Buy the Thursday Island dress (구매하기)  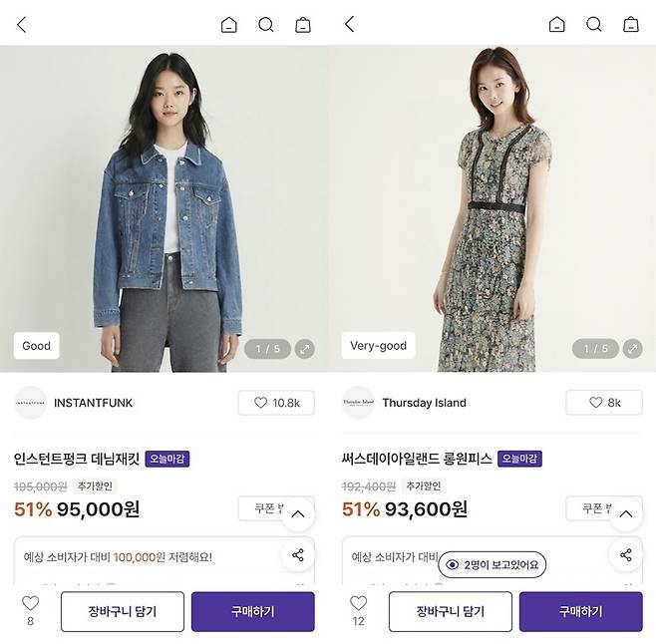click(x=580, y=612)
